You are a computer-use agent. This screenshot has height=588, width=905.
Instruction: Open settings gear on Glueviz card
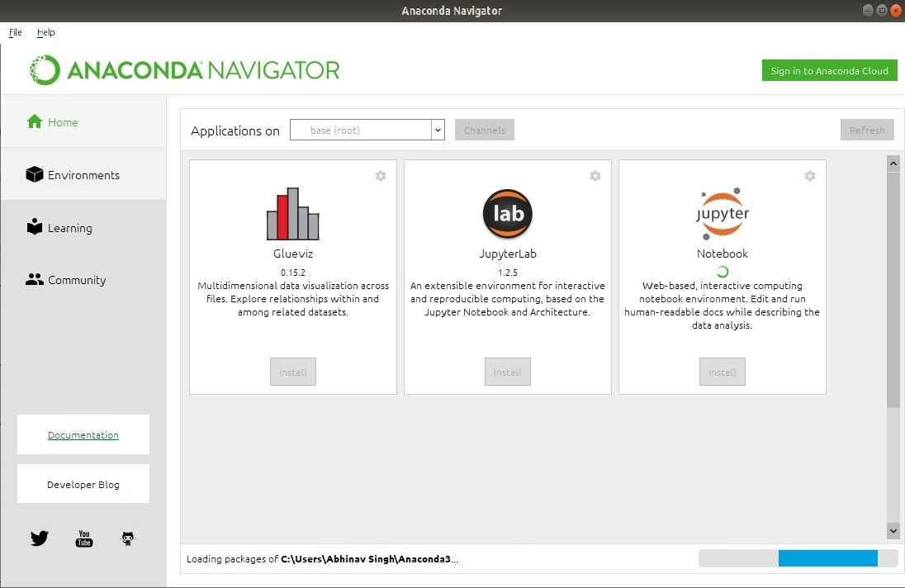(x=381, y=175)
